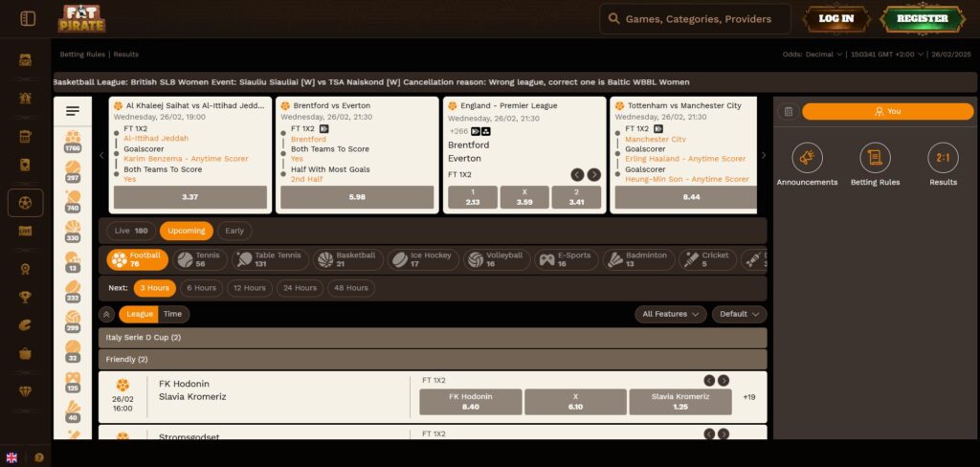Select the football sports icon in the left sidebar
The image size is (980, 467).
(x=25, y=203)
